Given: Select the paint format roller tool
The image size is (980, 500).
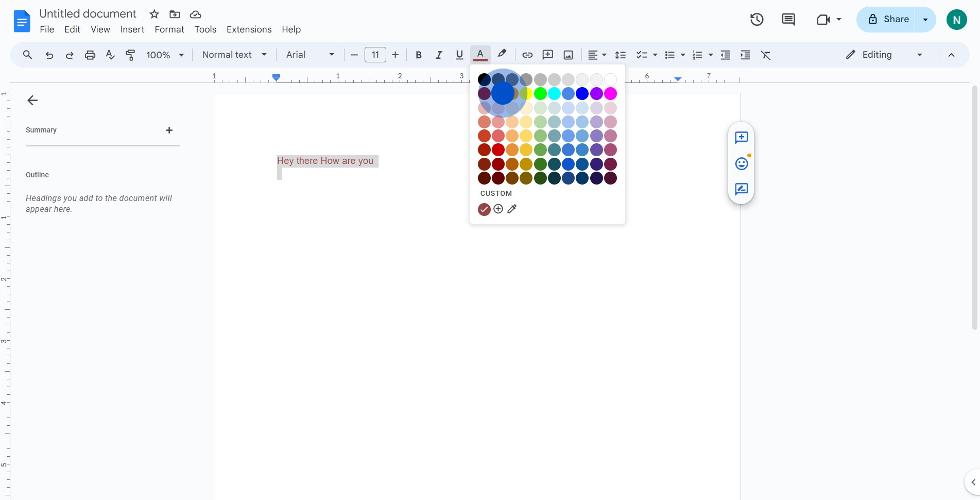Looking at the screenshot, I should (x=130, y=55).
